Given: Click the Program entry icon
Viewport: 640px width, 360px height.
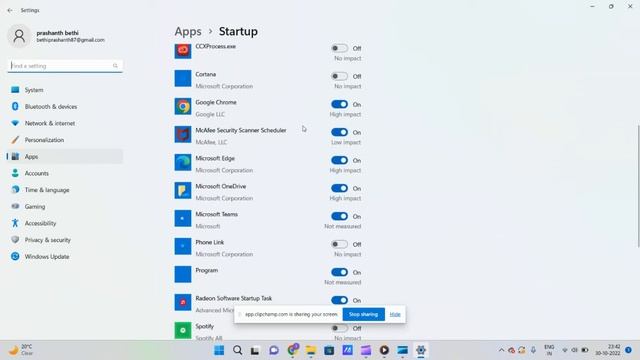Looking at the screenshot, I should [183, 274].
